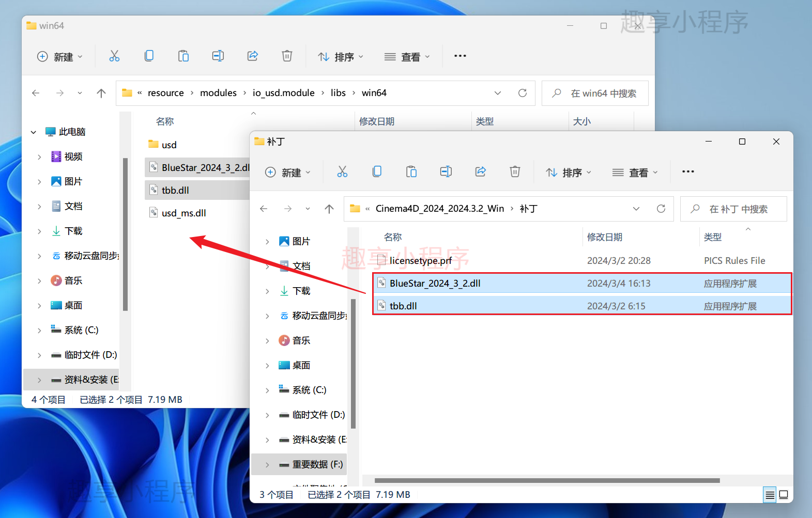Open address history dropdown in 补丁 window

(x=636, y=209)
